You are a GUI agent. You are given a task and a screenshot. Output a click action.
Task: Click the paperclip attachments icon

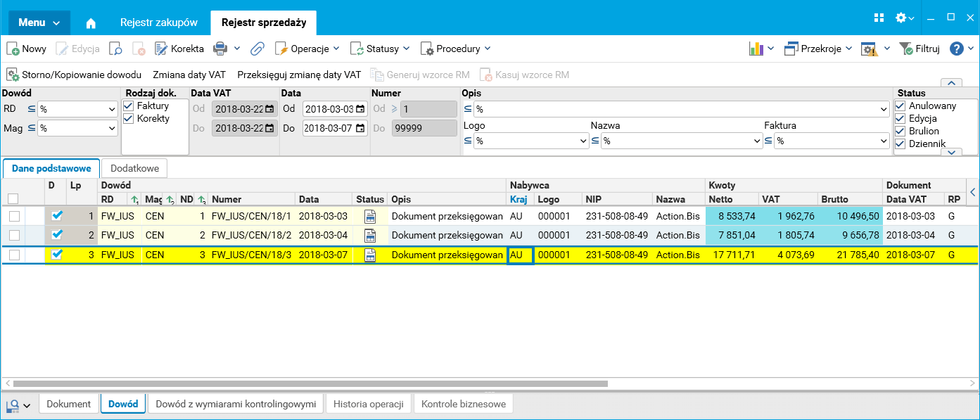(x=257, y=49)
